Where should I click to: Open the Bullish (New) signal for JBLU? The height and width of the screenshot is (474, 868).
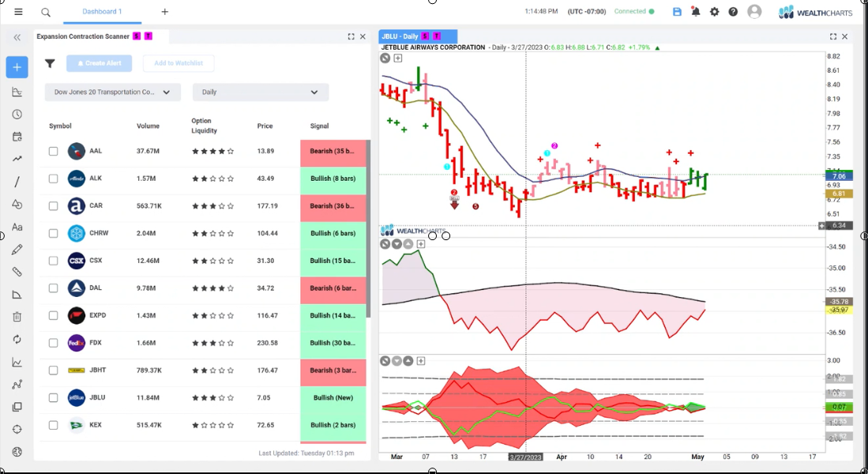(333, 398)
